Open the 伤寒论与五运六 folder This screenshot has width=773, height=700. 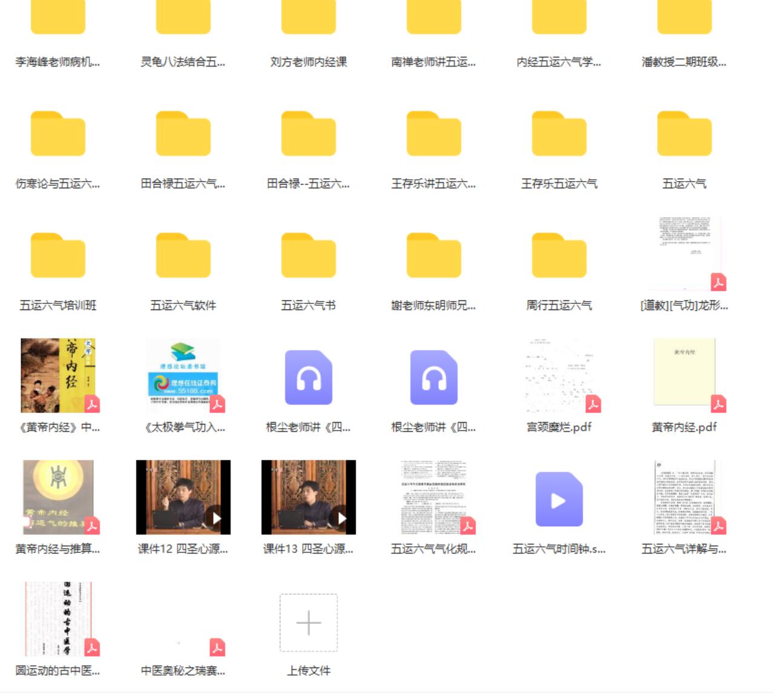[x=58, y=134]
